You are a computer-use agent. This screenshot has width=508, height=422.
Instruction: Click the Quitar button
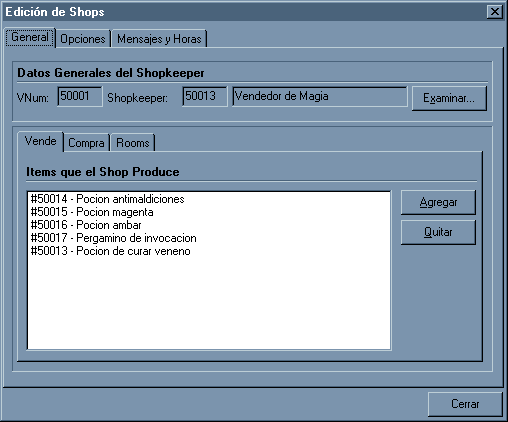click(x=438, y=232)
